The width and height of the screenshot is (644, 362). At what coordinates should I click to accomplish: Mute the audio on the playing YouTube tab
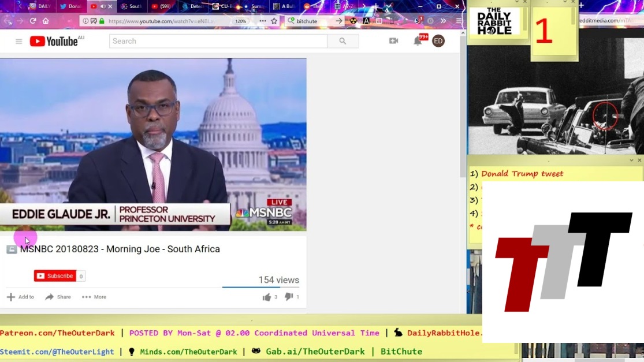(103, 6)
